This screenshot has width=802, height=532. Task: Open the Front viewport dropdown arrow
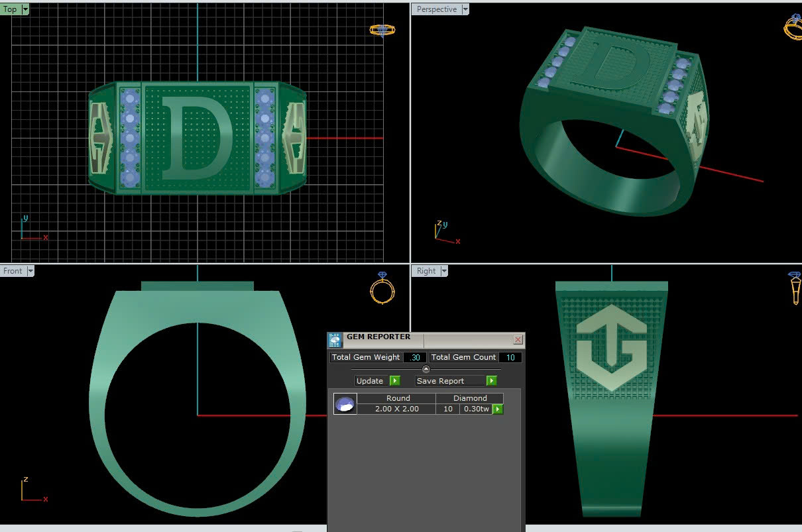[30, 271]
